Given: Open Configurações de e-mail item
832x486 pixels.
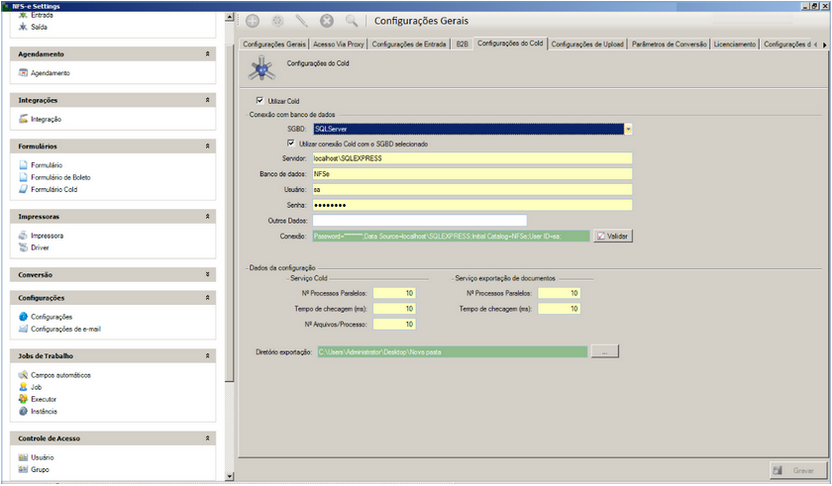Looking at the screenshot, I should [66, 328].
